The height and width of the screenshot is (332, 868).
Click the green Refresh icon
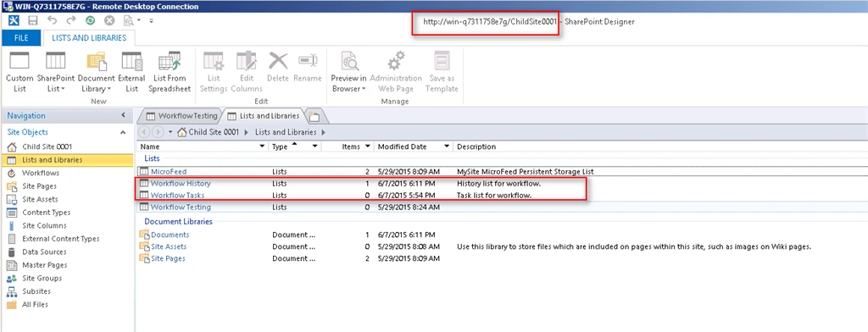pyautogui.click(x=90, y=20)
